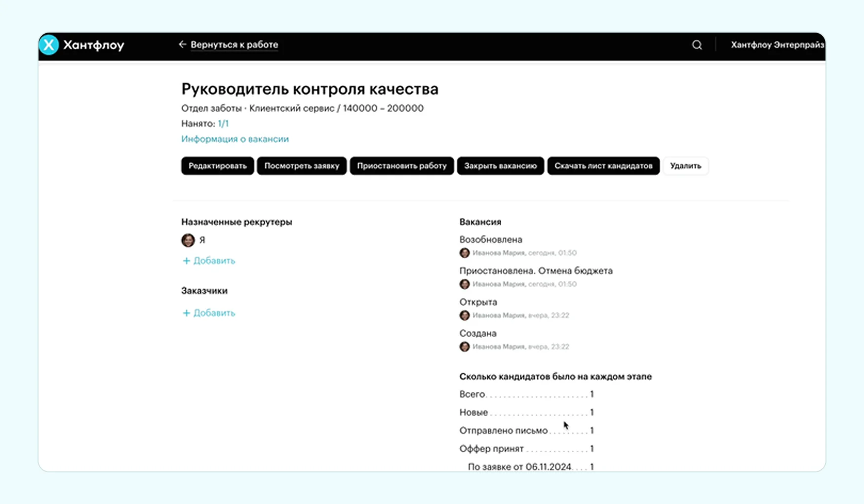Click the Новые candidates row
The height and width of the screenshot is (504, 864).
[x=527, y=413]
